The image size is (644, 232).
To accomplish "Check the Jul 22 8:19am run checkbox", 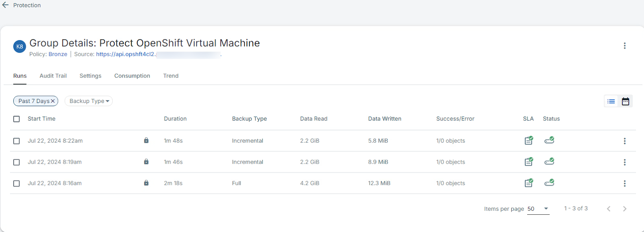I will (x=17, y=162).
